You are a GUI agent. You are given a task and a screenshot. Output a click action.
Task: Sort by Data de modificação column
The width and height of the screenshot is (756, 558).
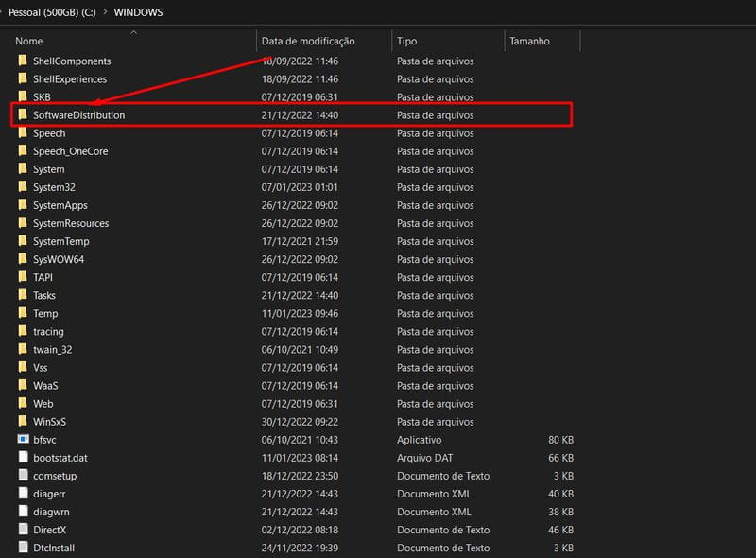308,41
